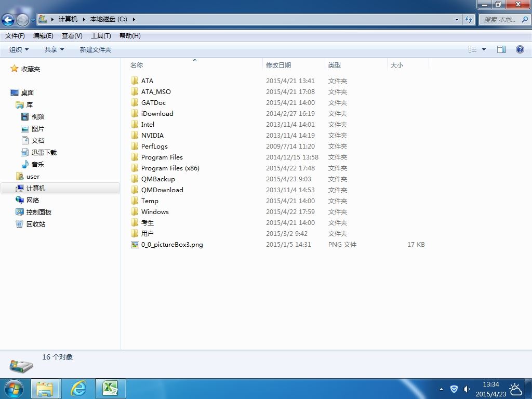Expand arrow after 本地磁盘 (C:) breadcrumb
Image resolution: width=532 pixels, height=399 pixels.
tap(134, 19)
